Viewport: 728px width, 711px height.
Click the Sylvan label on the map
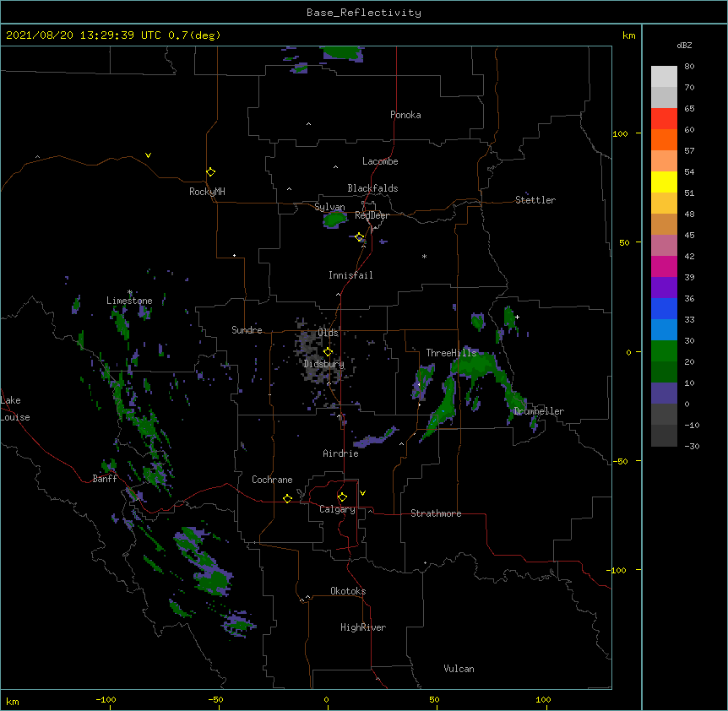point(329,207)
